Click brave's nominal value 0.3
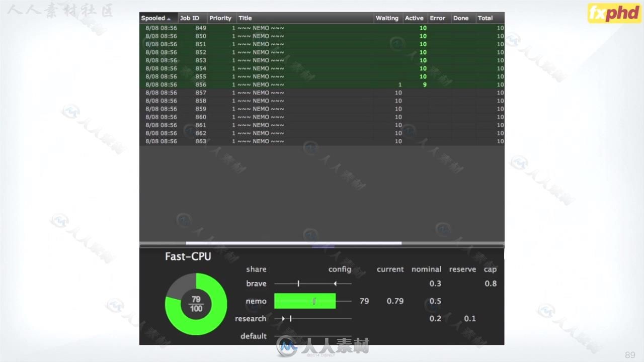The height and width of the screenshot is (362, 644). pyautogui.click(x=435, y=284)
